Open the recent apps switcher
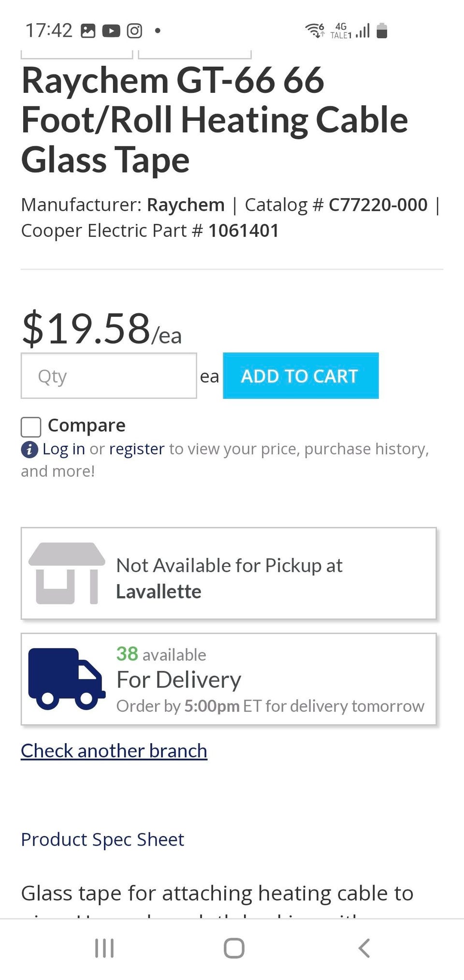Viewport: 464px width, 980px height. [x=104, y=948]
